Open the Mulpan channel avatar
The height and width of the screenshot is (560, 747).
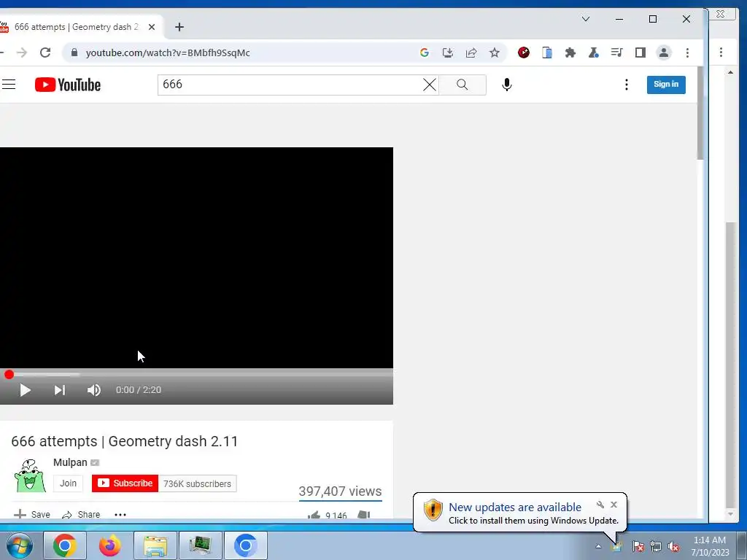coord(30,475)
